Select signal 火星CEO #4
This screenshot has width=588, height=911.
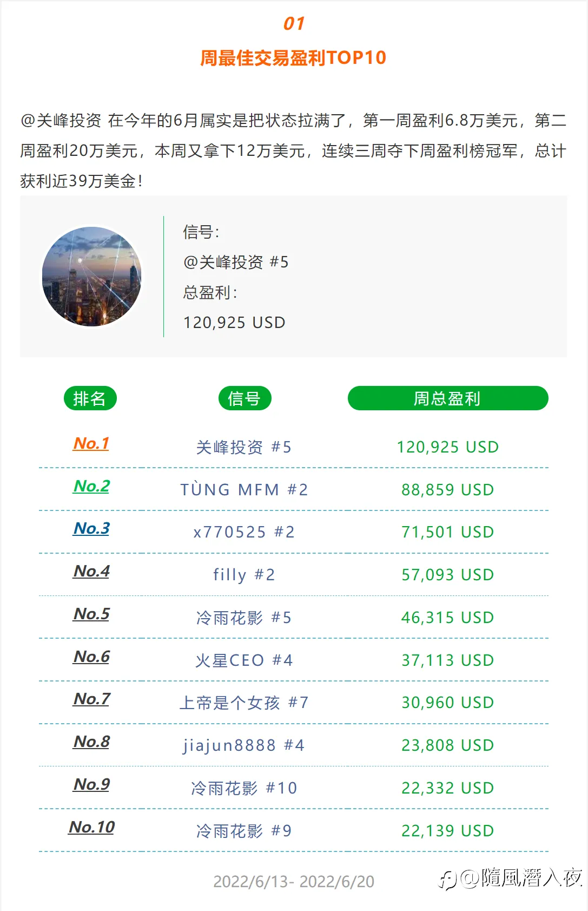244,660
